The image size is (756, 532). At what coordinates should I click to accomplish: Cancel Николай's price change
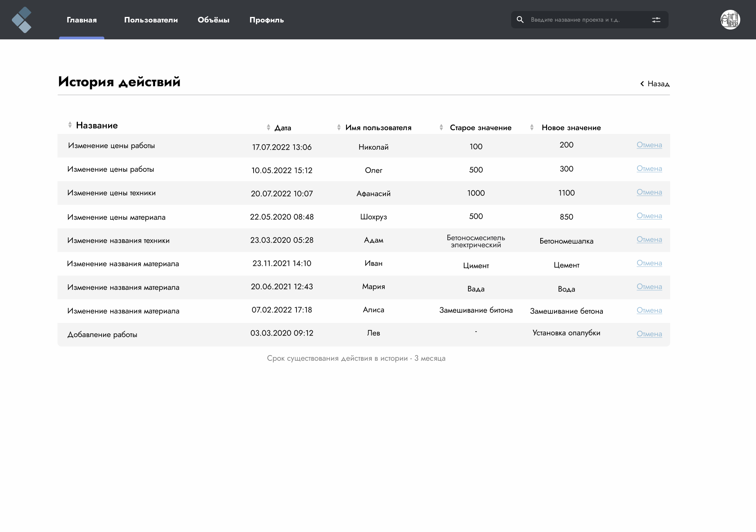(649, 145)
